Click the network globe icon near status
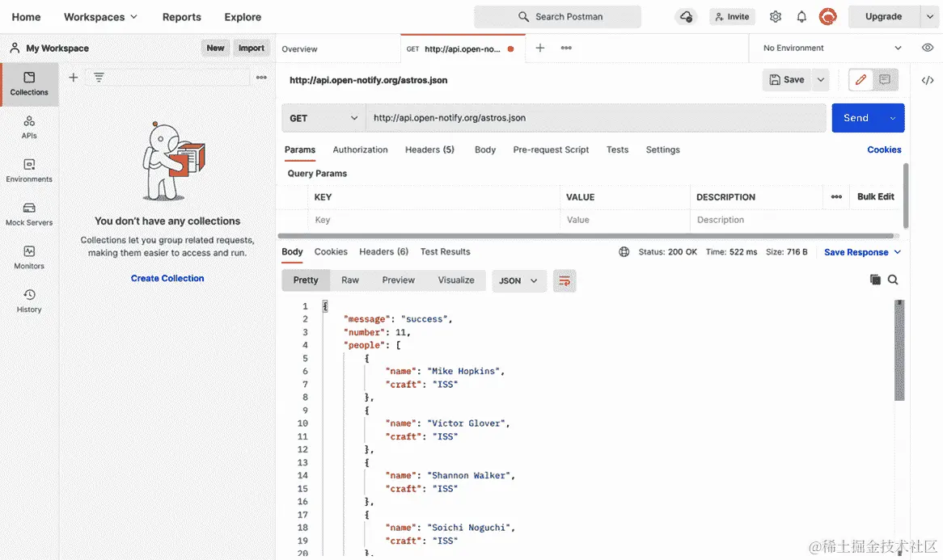Viewport: 943px width, 560px height. tap(624, 252)
